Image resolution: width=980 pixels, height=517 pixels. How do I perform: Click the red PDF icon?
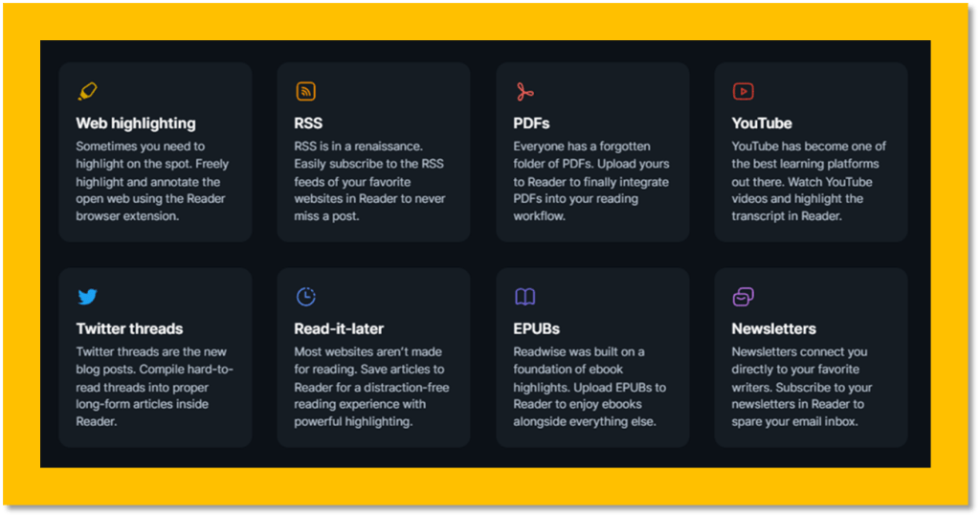click(x=524, y=92)
